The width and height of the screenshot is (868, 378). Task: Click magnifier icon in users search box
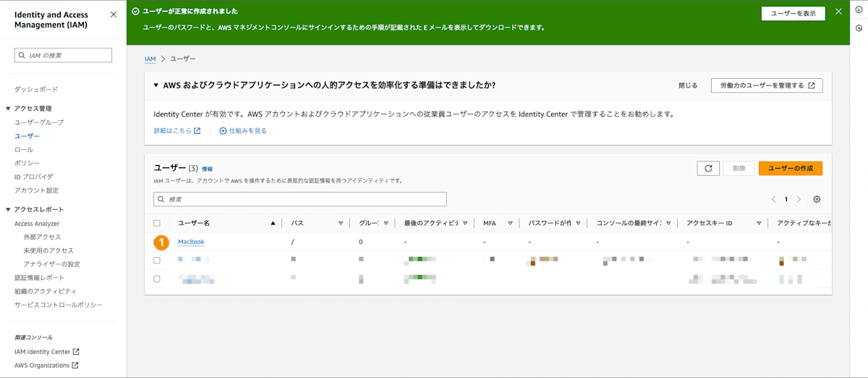click(x=161, y=199)
